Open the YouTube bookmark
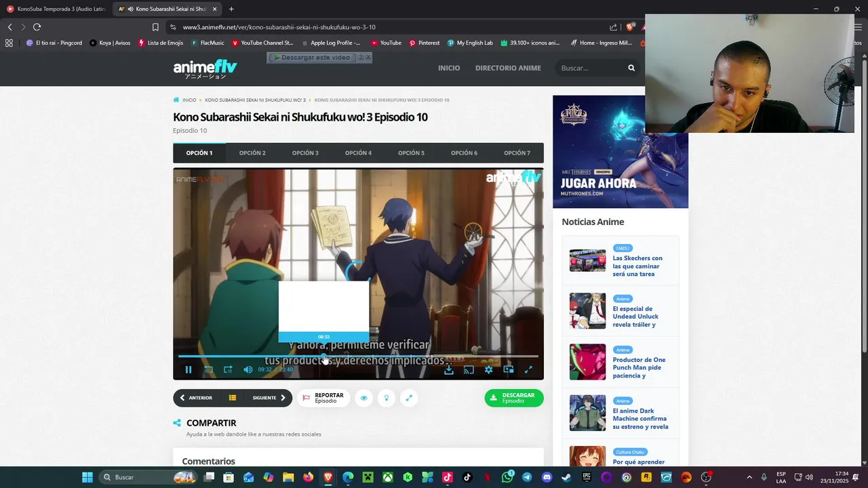The height and width of the screenshot is (488, 868). coord(386,43)
